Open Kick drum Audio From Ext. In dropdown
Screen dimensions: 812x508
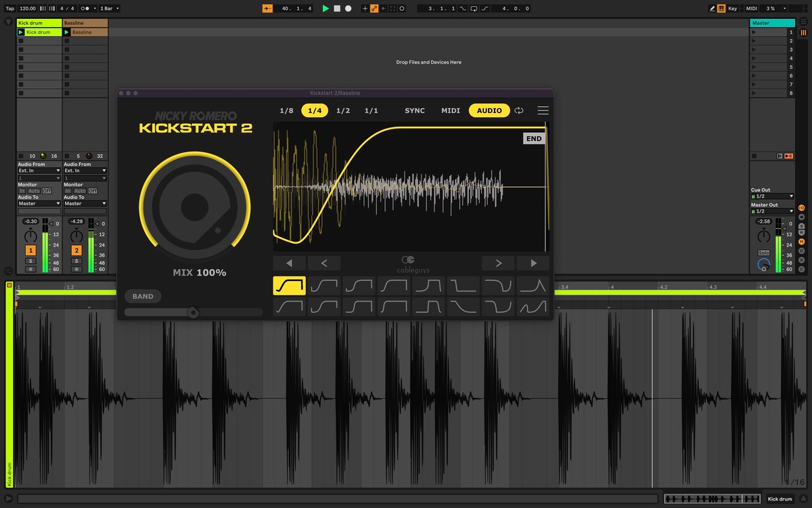click(39, 171)
